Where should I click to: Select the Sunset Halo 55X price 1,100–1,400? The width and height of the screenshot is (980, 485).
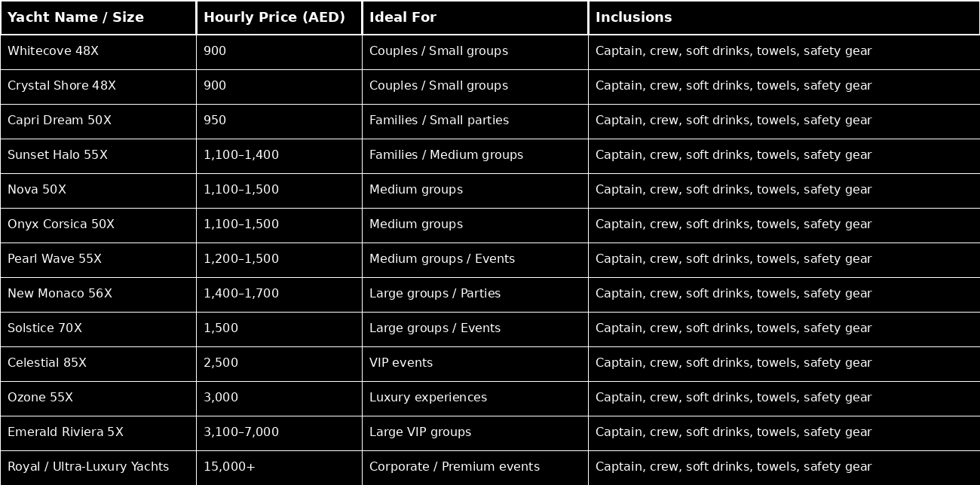pyautogui.click(x=241, y=155)
